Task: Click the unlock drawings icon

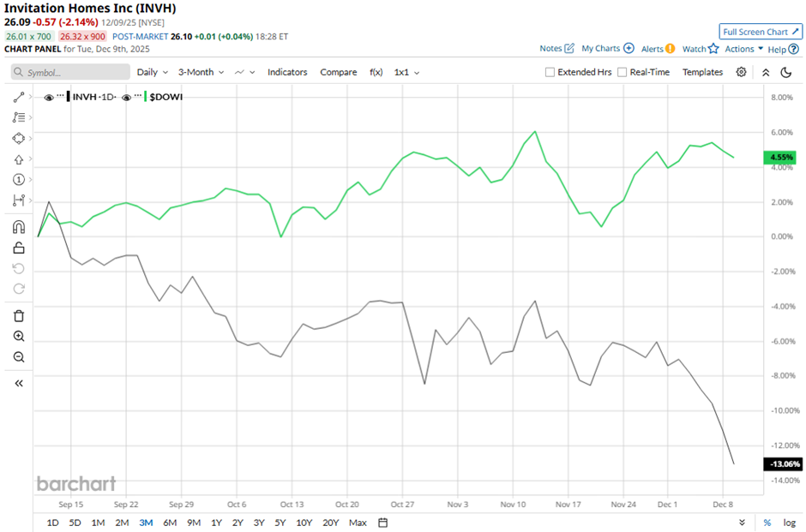Action: 19,248
